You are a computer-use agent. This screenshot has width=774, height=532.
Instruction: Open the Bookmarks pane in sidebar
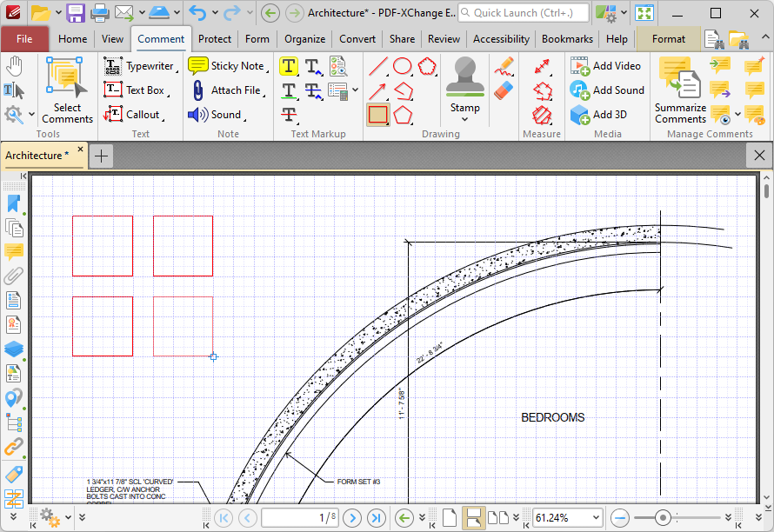(x=14, y=203)
